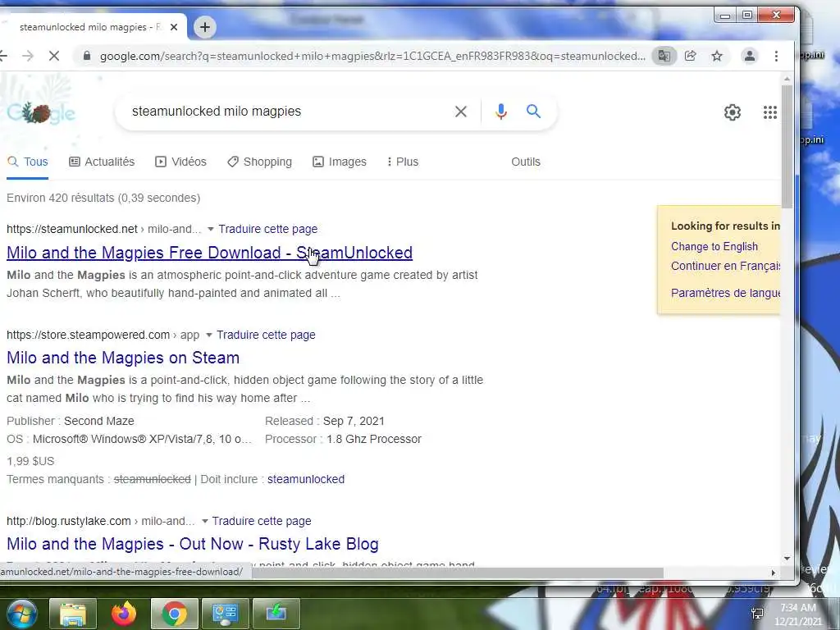Open the control panel taskbar item
This screenshot has height=630, width=840.
tap(225, 614)
